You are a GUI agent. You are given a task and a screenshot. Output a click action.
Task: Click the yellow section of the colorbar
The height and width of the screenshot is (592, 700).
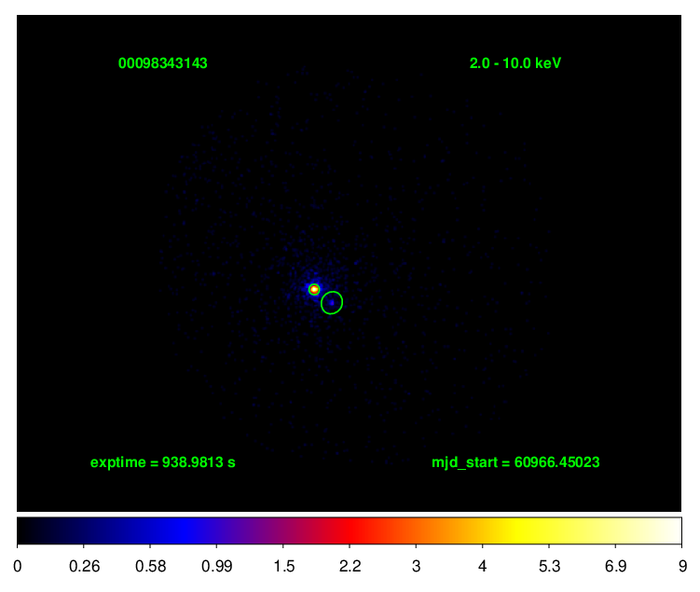(x=522, y=530)
